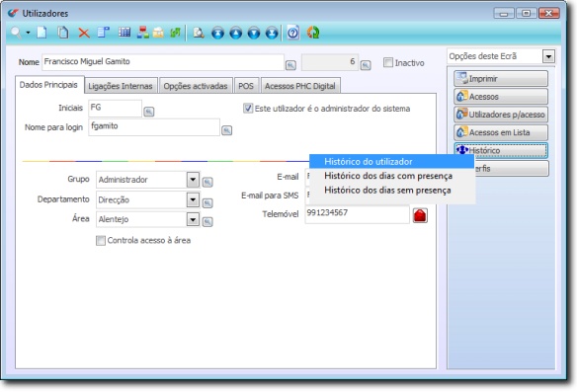This screenshot has width=577, height=392.
Task: Click lookup icon beside Grupo dropdown
Action: click(207, 183)
